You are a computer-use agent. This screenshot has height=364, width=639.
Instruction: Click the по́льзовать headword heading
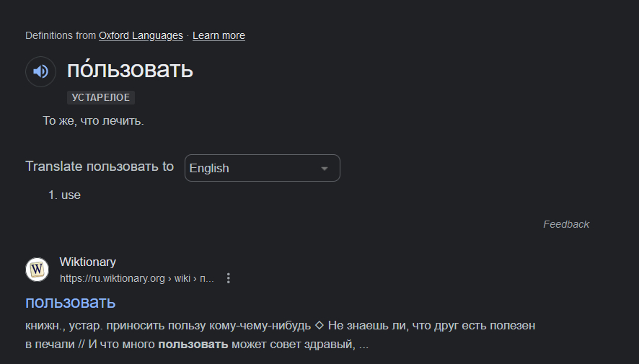coord(130,70)
